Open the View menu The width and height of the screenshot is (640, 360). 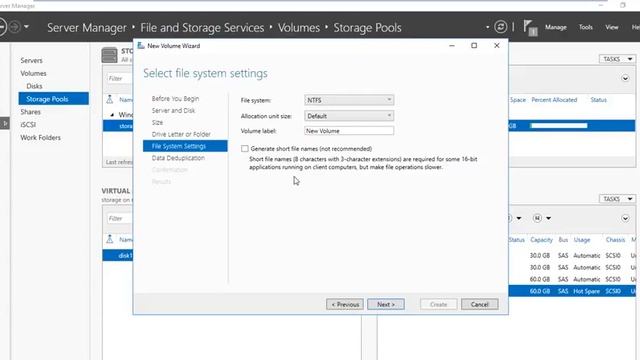click(x=611, y=27)
